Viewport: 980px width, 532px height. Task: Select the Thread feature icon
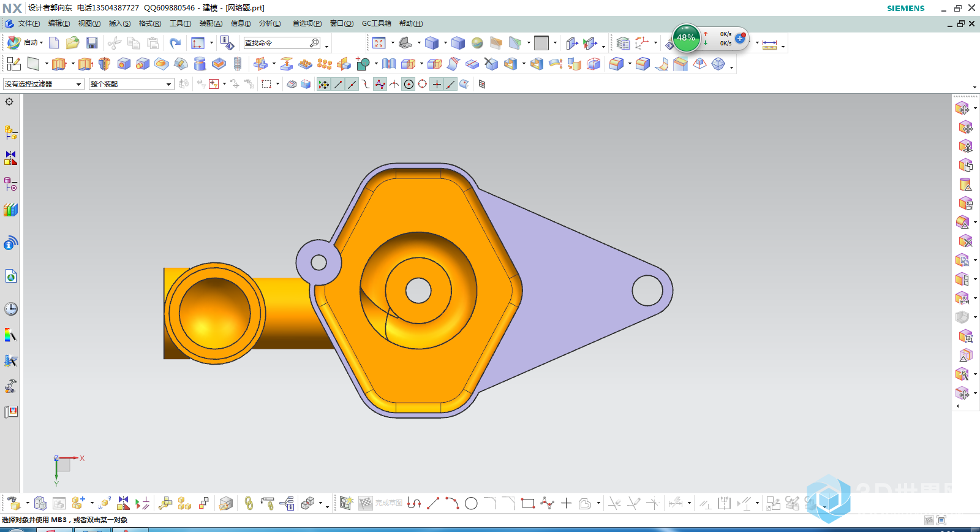tap(238, 64)
